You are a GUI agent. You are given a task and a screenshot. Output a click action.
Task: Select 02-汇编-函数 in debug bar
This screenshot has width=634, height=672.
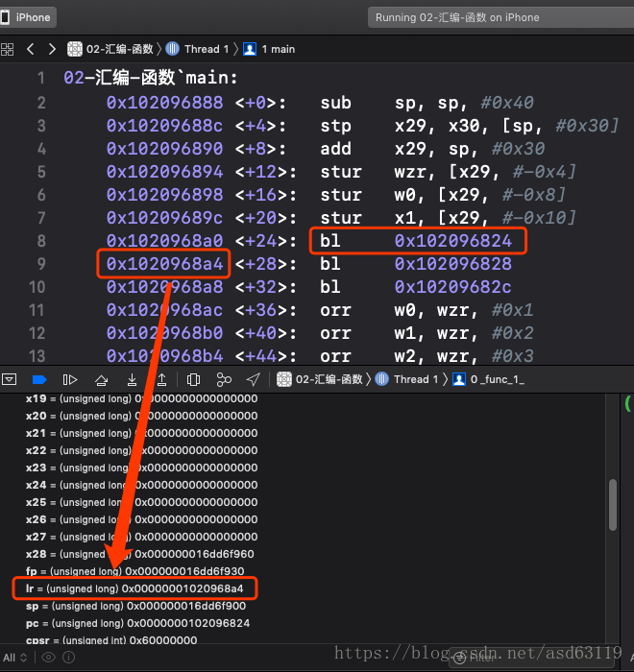320,379
